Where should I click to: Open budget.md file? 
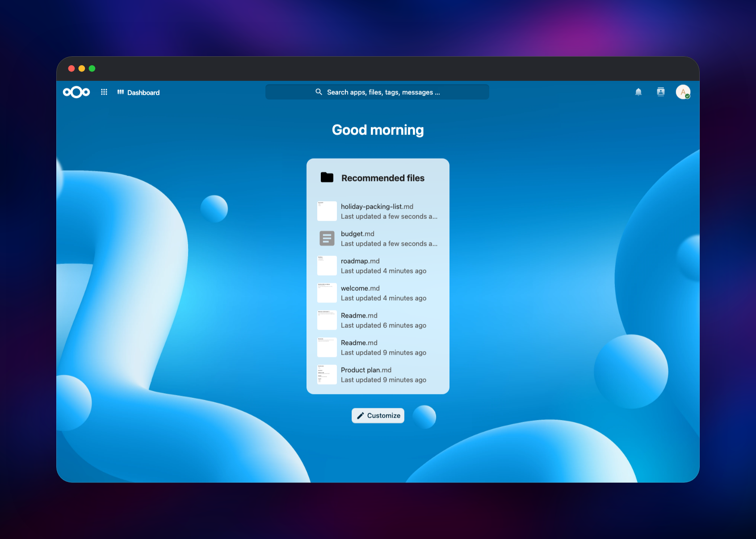(378, 238)
